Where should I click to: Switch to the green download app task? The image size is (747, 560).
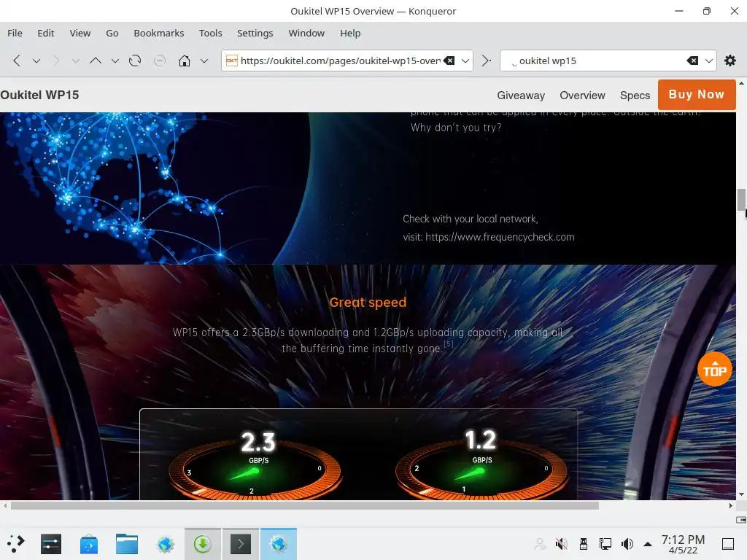(x=203, y=544)
